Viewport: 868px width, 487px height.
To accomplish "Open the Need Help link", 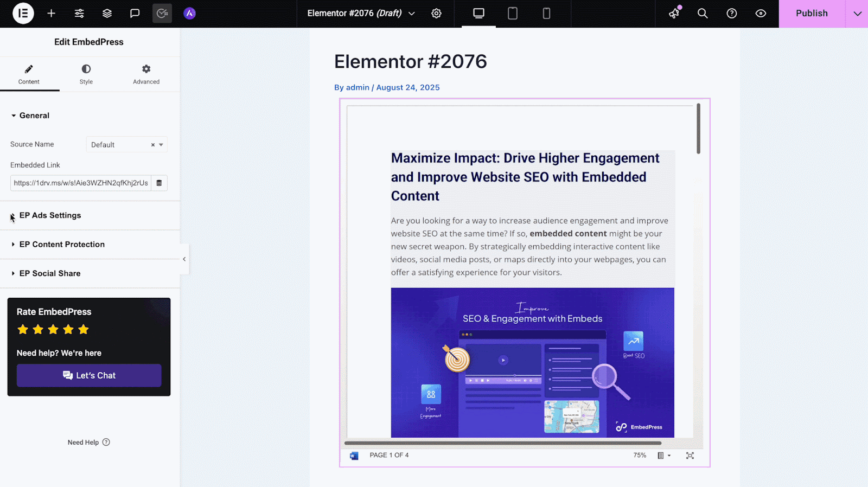I will pyautogui.click(x=88, y=442).
